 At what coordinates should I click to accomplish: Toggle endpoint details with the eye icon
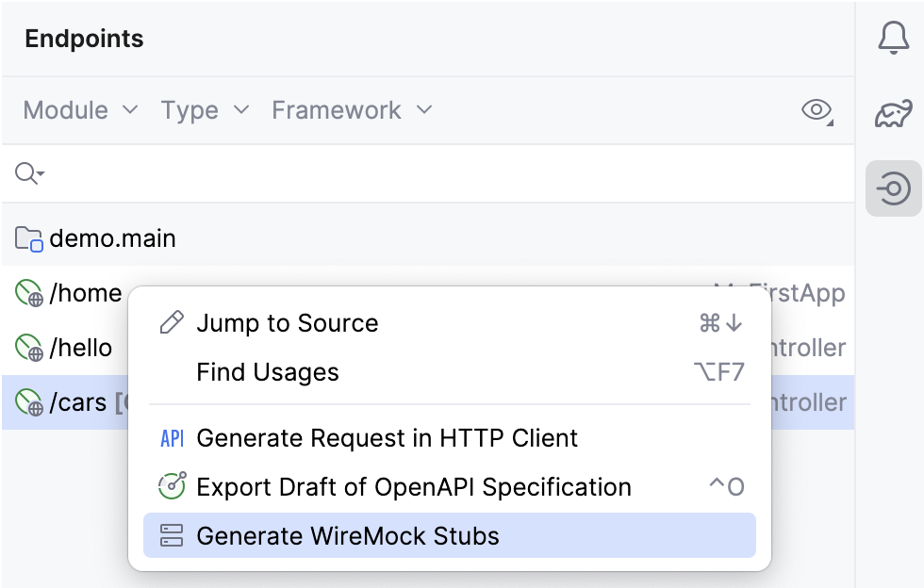point(817,110)
